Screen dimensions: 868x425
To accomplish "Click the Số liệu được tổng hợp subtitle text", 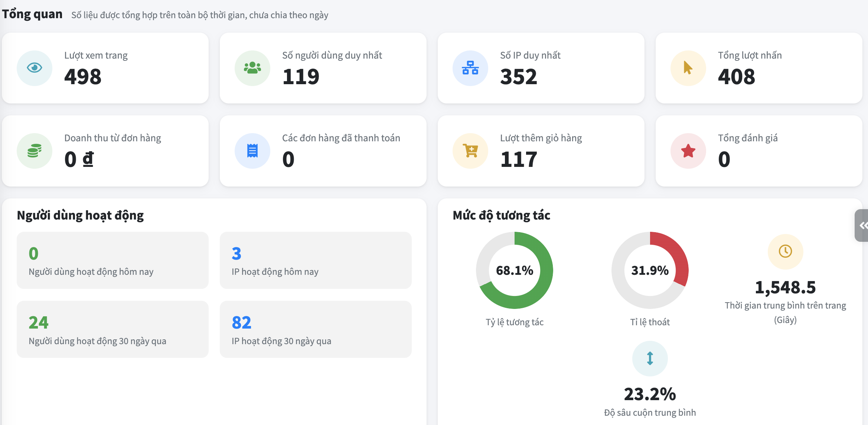I will coord(200,15).
